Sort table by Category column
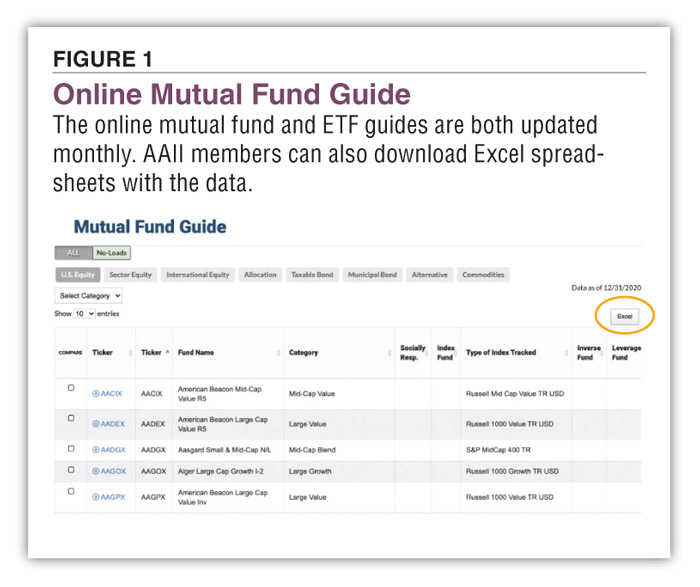 (389, 353)
